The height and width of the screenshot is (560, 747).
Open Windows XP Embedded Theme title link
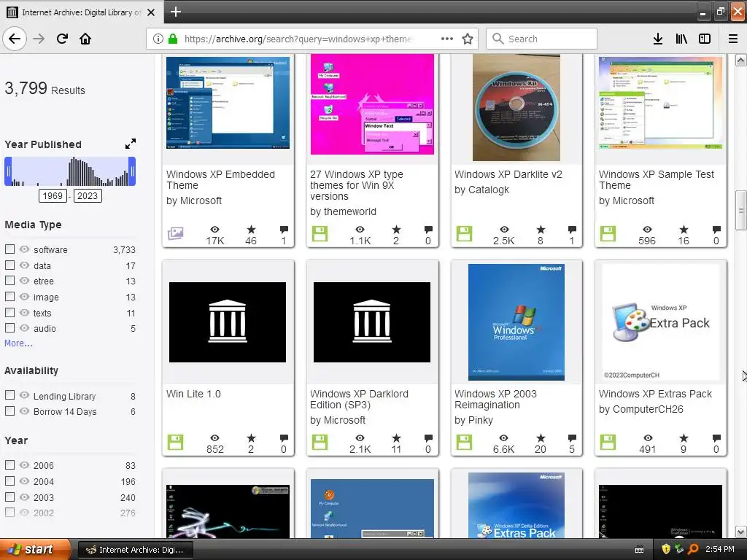coord(220,180)
